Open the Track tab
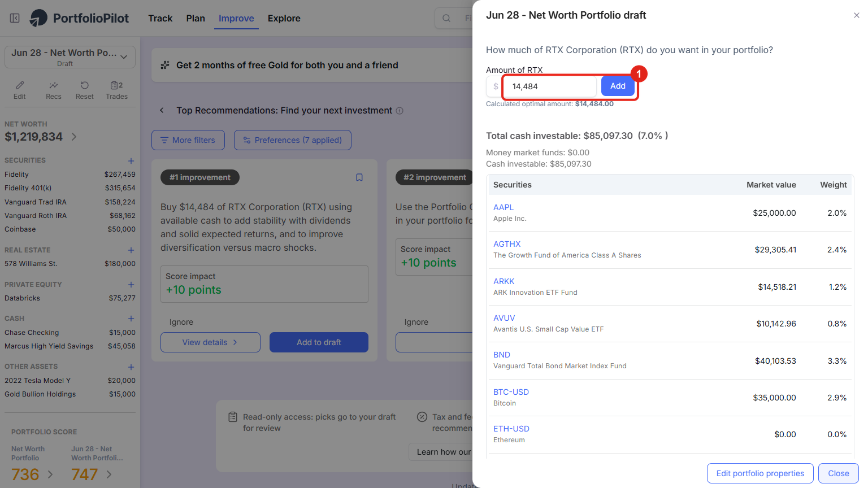This screenshot has height=488, width=868. 160,18
